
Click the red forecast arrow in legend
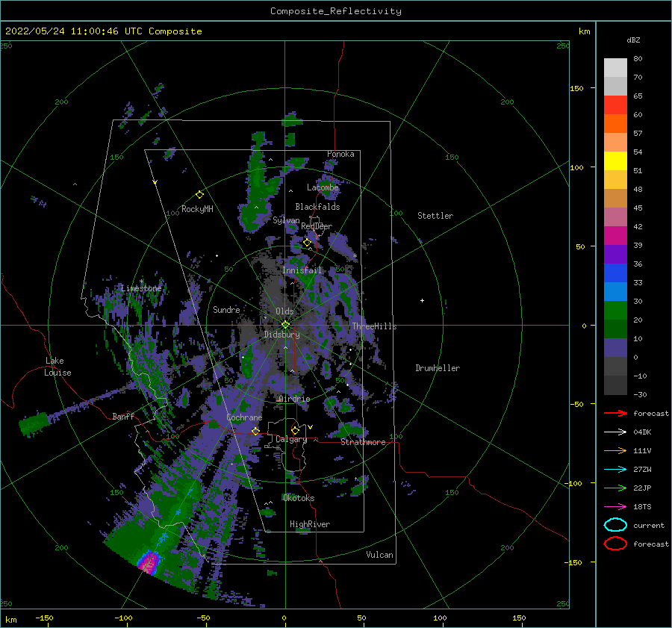(615, 413)
